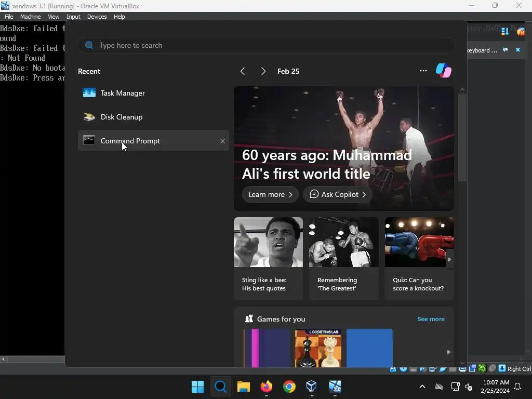Open the VirtualBox Help menu
Viewport: 532px width, 399px height.
point(119,17)
